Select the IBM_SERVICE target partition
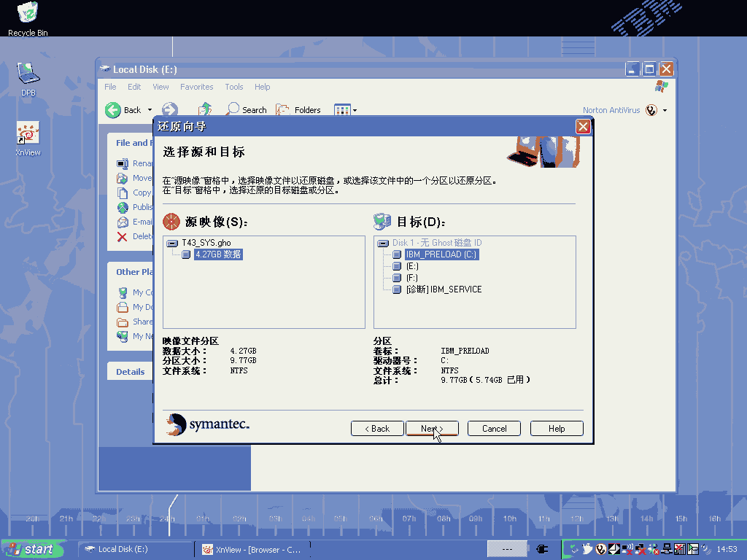 (444, 289)
